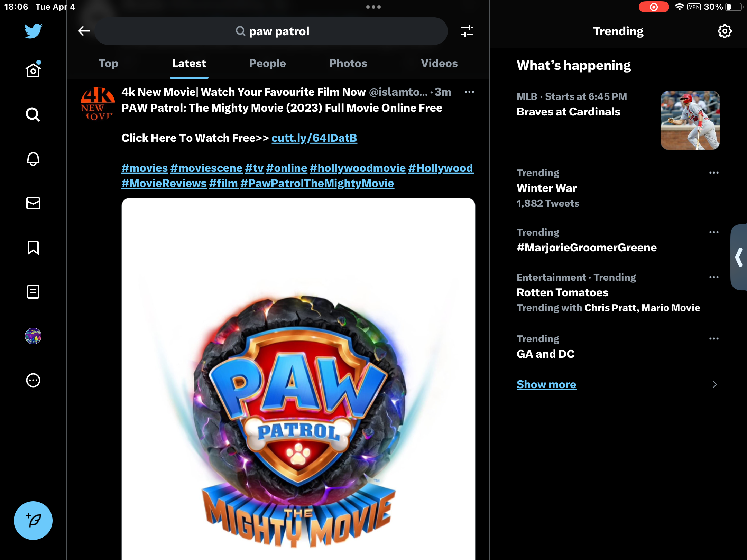The image size is (747, 560).
Task: Open Explore via the magnifier sidebar icon
Action: coord(33,114)
